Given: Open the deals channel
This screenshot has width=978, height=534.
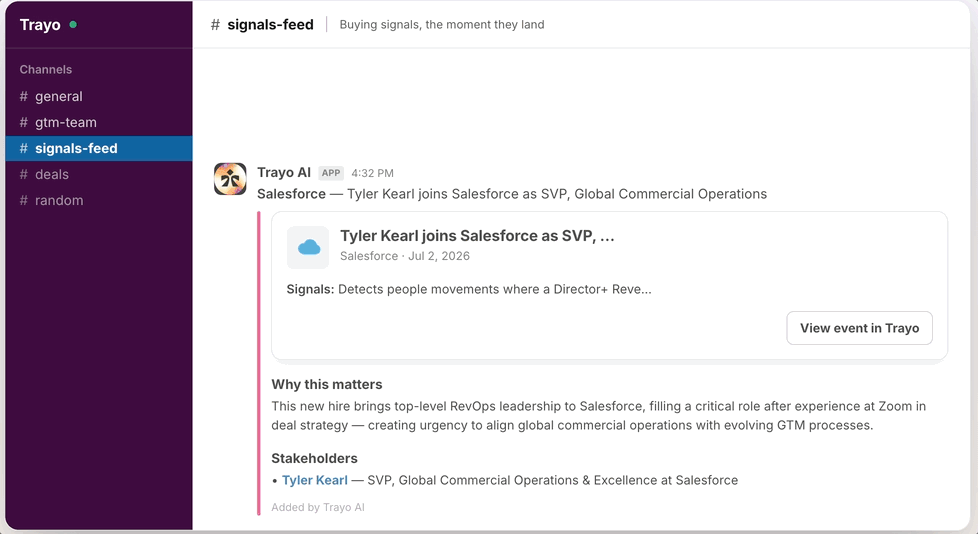Looking at the screenshot, I should 99,175.
